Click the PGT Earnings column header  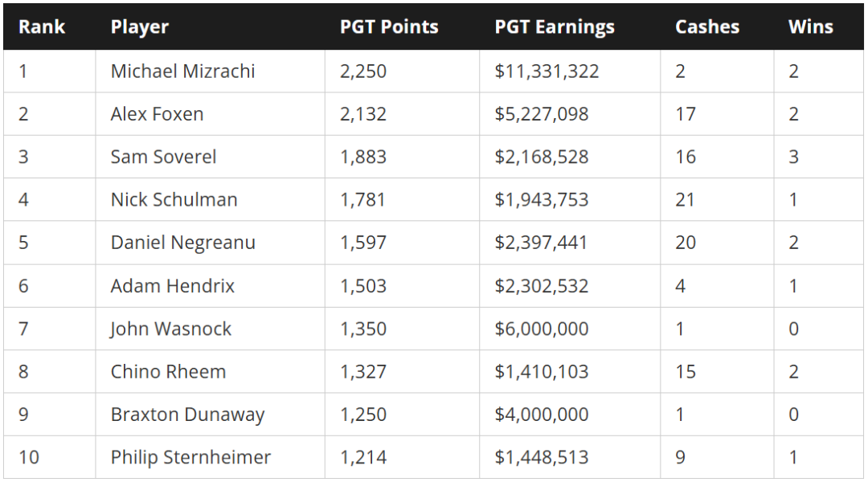coord(555,27)
